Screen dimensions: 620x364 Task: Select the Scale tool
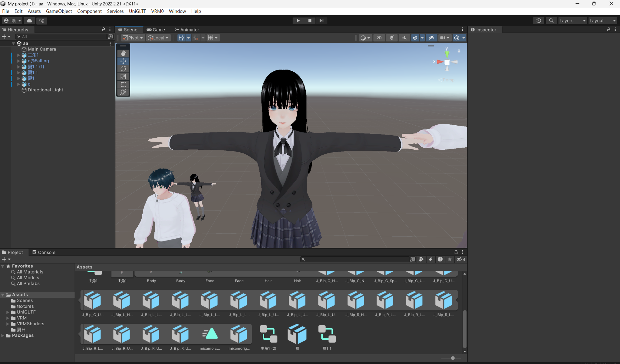click(123, 77)
